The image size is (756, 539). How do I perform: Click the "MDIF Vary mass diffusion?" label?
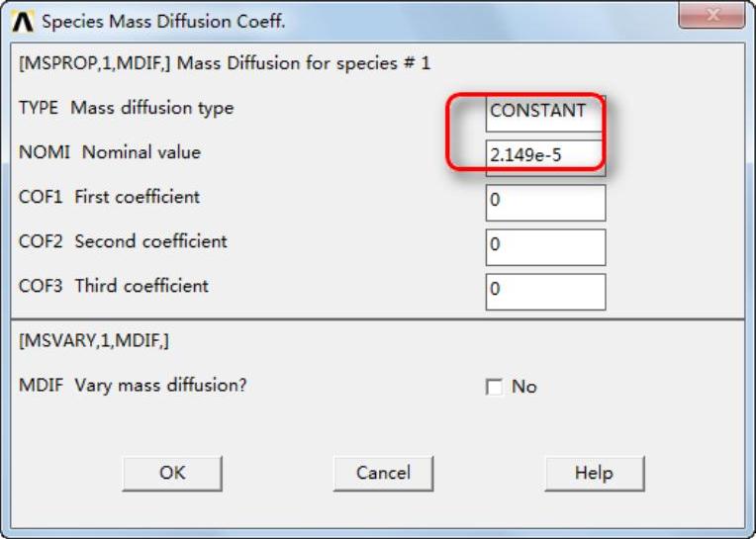tap(133, 385)
